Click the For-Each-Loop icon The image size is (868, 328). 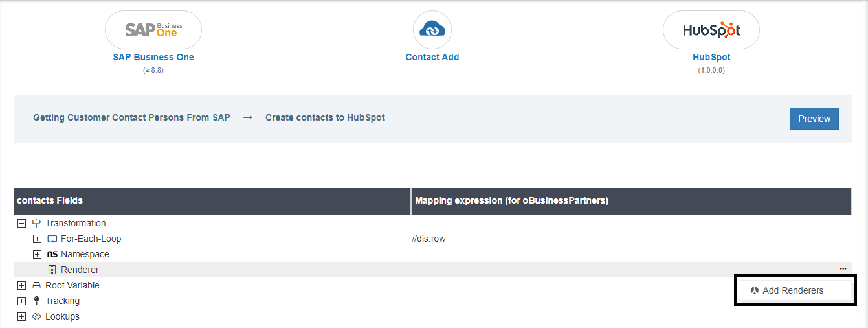pyautogui.click(x=52, y=239)
